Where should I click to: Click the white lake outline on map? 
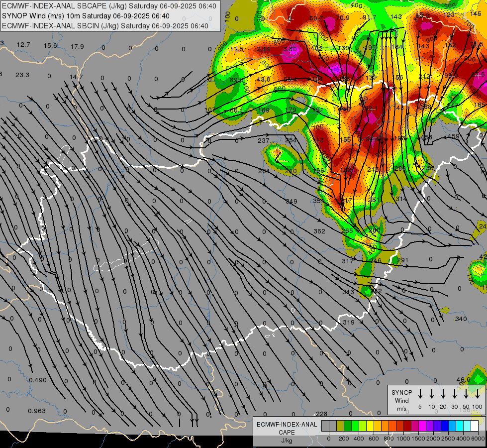tap(126, 254)
